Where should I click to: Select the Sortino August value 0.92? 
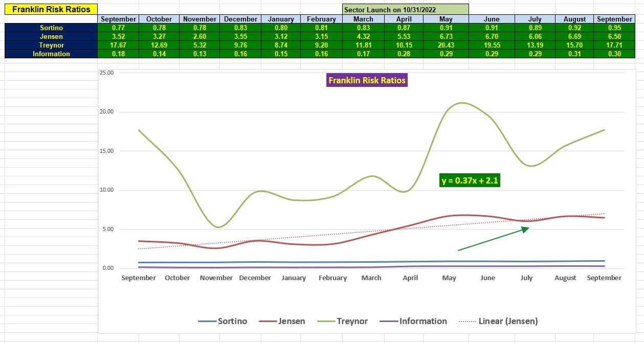575,28
